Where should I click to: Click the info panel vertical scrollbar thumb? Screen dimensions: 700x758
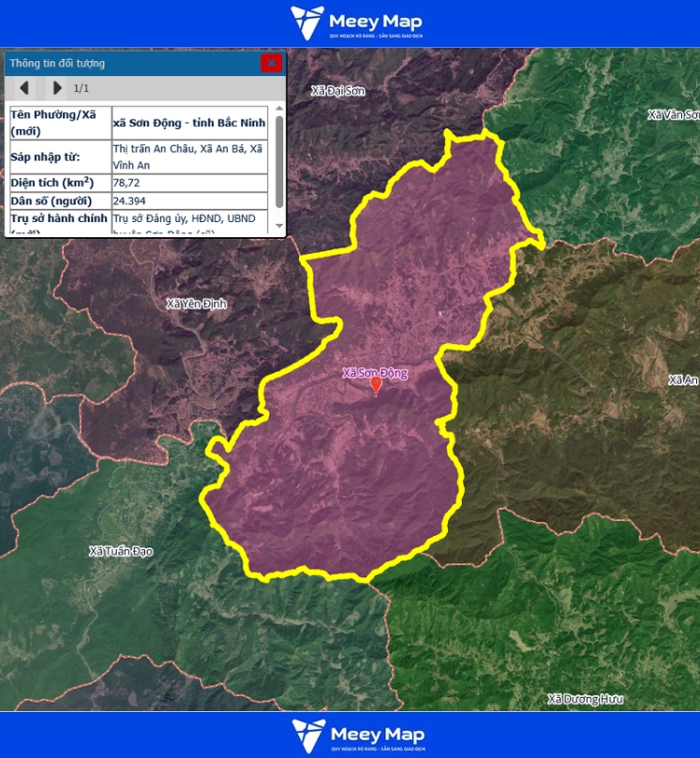(279, 159)
